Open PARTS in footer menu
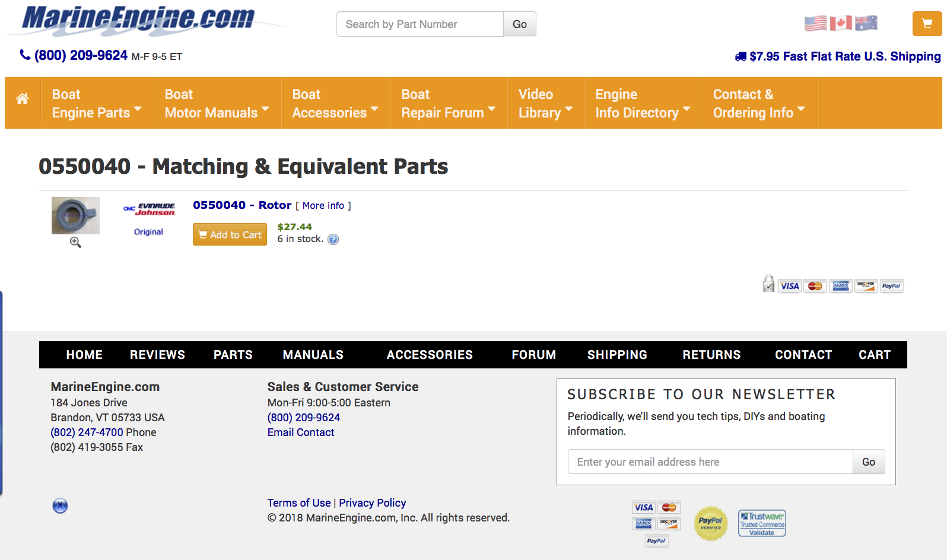 233,355
